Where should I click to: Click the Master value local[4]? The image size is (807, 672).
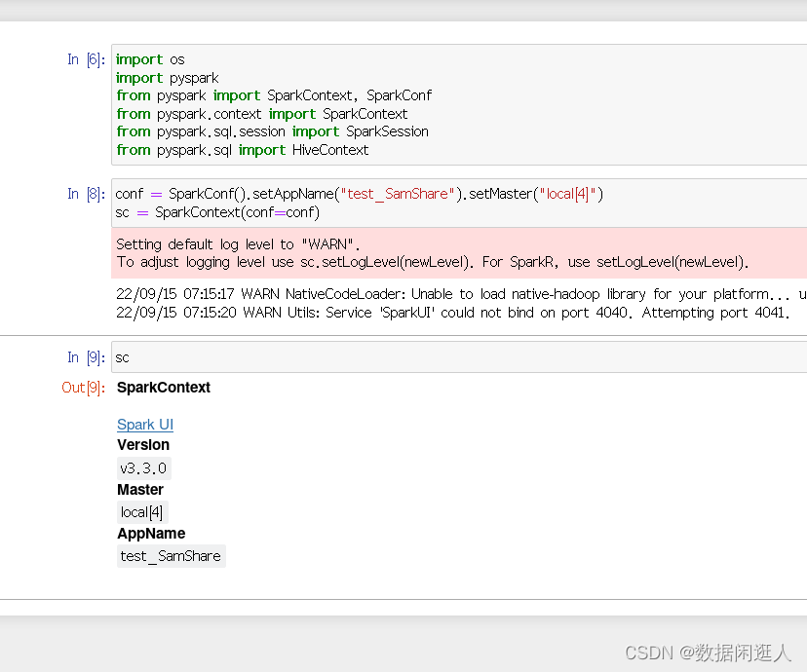(x=142, y=512)
